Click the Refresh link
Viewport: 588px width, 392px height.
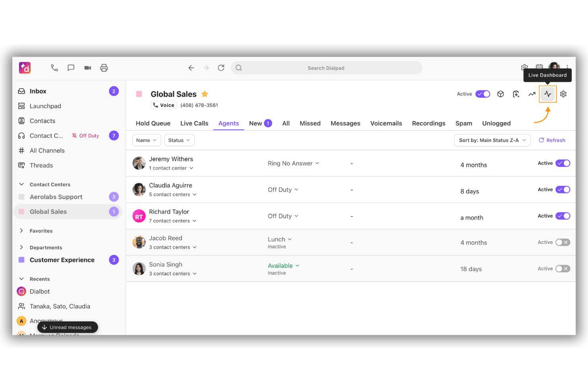pos(552,140)
